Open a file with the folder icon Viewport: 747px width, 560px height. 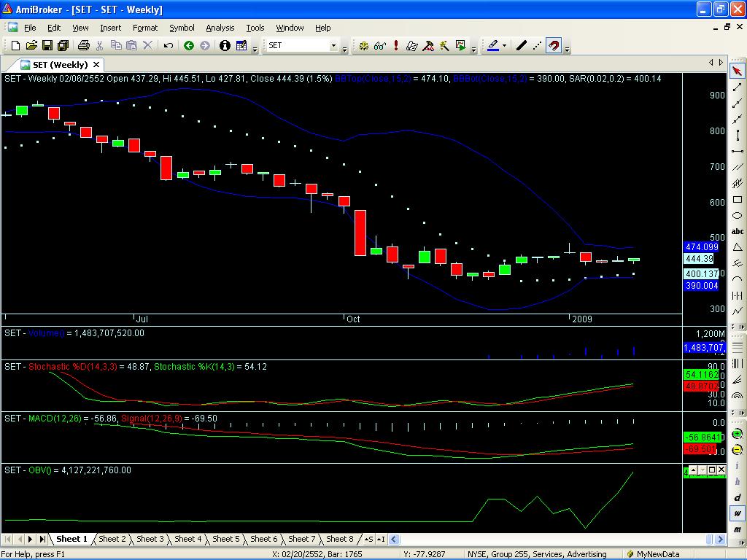[x=31, y=46]
